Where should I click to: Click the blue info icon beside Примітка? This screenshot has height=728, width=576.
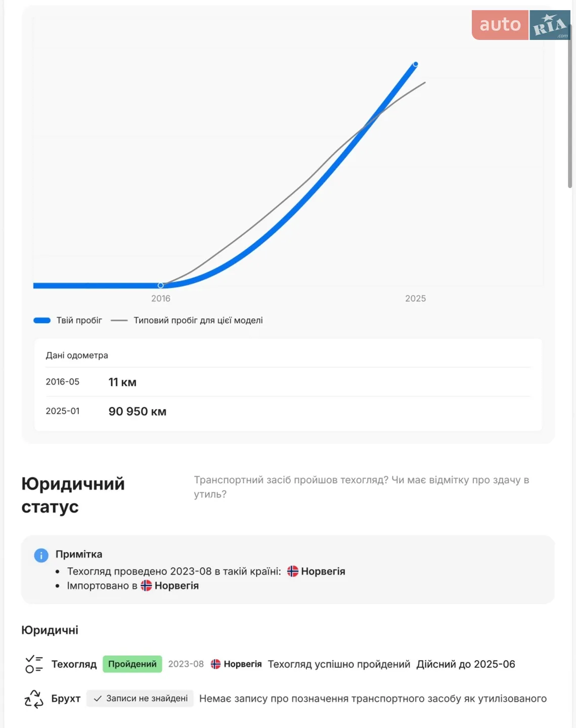click(x=41, y=555)
